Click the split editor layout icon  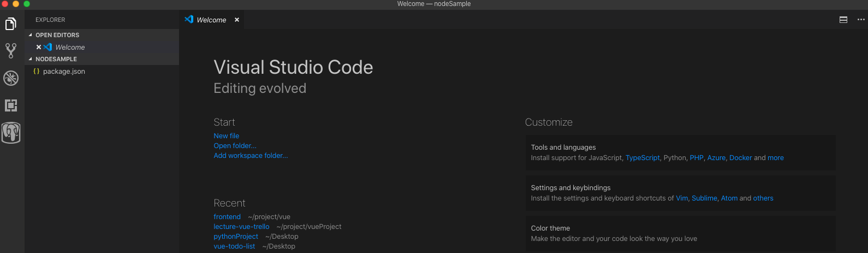843,20
